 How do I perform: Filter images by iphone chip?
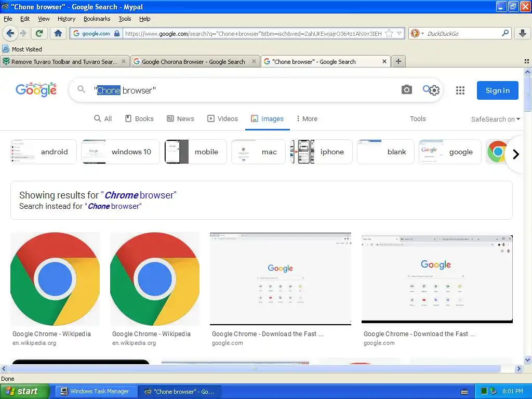click(321, 152)
